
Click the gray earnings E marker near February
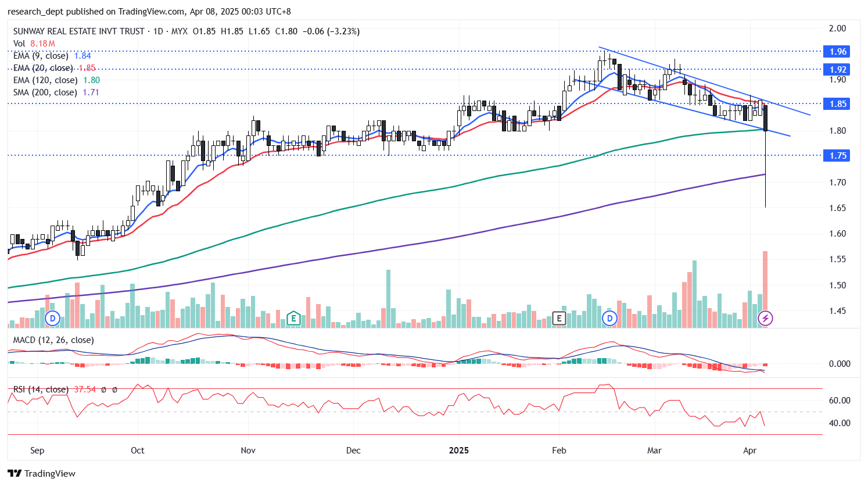[x=559, y=318]
